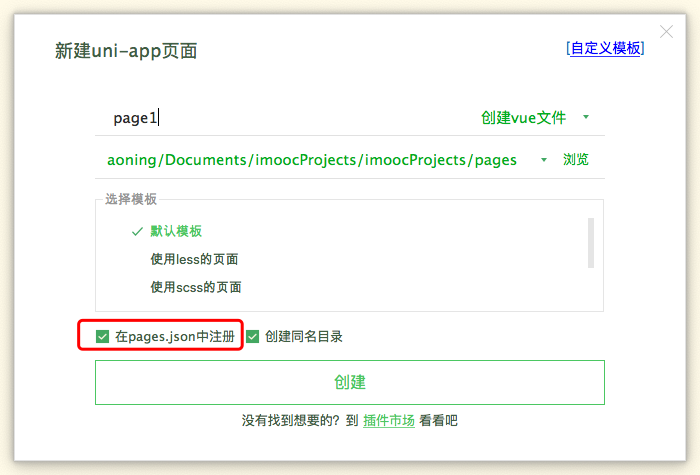
Task: Open the 插件市场 link
Action: click(389, 421)
